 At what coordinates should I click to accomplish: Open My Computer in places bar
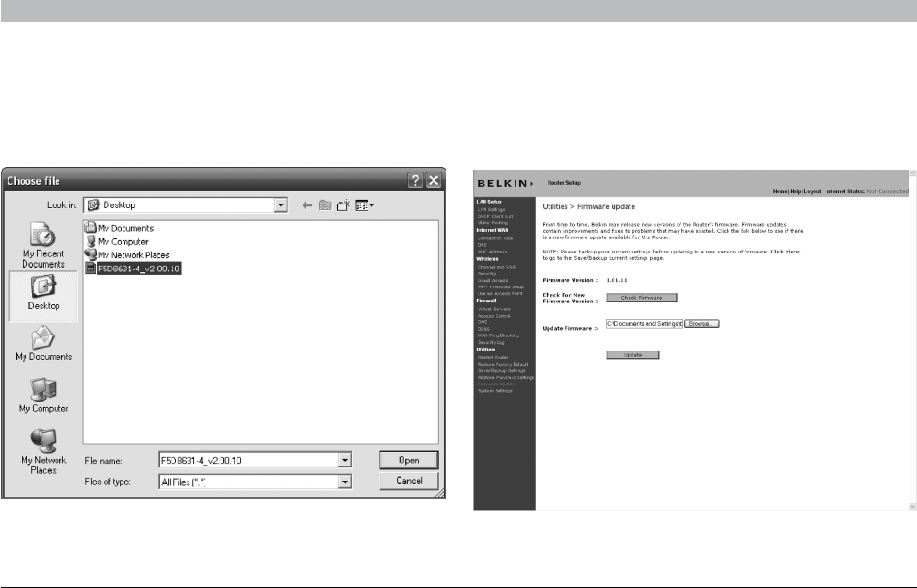tap(43, 395)
